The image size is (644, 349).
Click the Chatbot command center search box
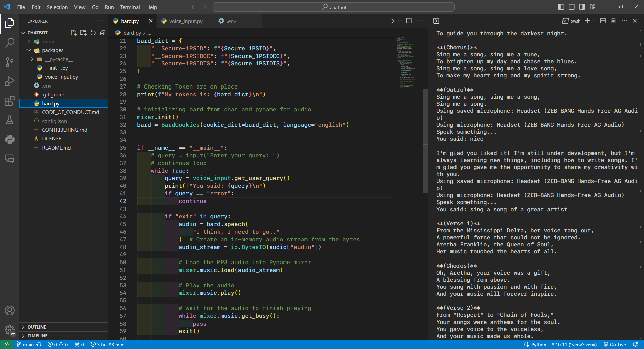334,7
